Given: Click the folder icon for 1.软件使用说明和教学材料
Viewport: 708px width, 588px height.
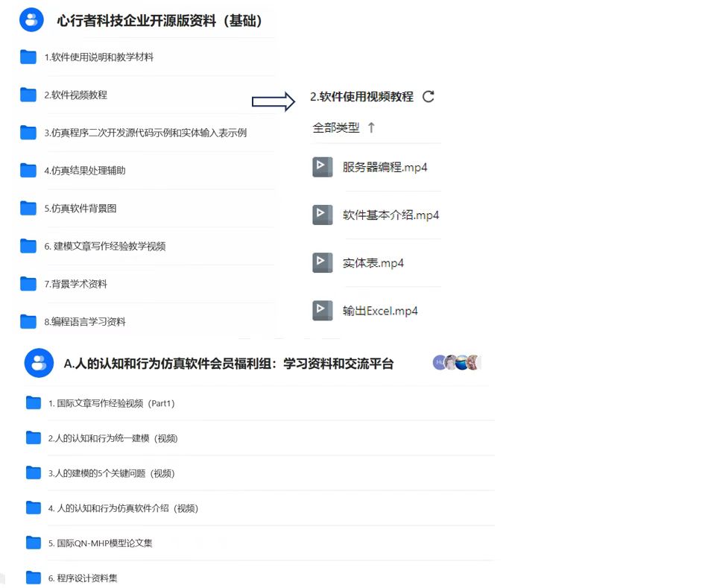Looking at the screenshot, I should point(28,57).
